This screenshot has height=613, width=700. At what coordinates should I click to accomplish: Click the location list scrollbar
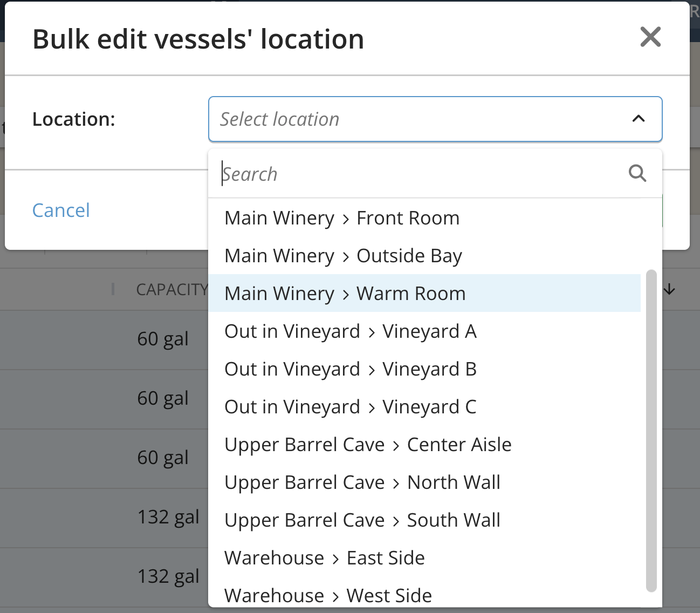pos(651,431)
